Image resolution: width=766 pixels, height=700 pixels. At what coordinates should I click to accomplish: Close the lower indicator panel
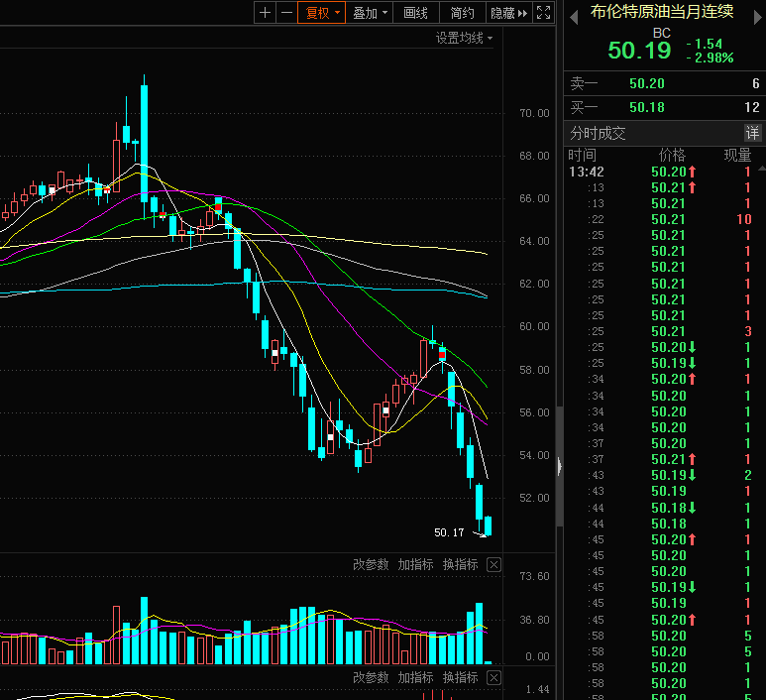493,678
